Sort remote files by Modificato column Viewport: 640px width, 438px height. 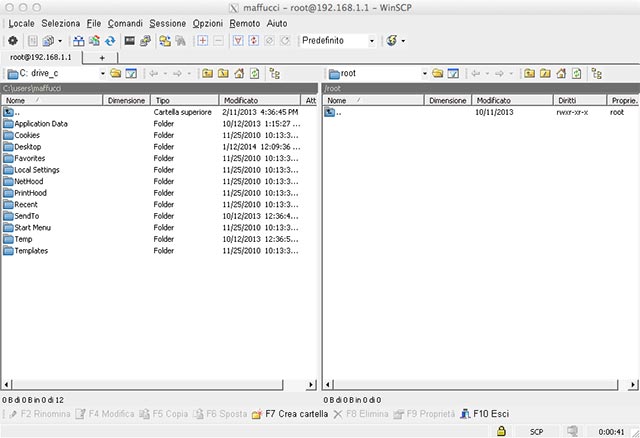494,100
